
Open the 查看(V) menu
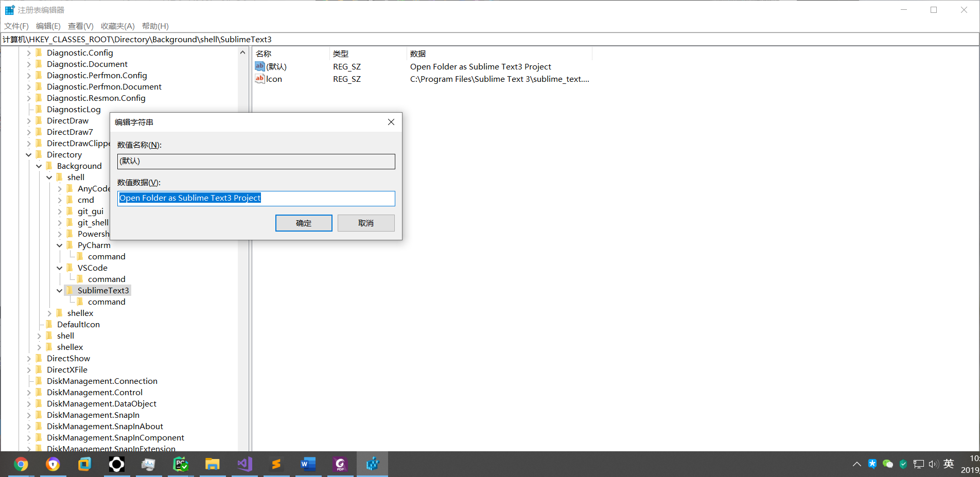(81, 26)
